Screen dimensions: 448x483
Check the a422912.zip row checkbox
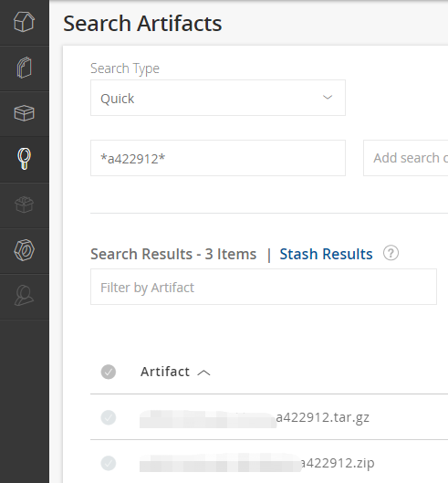[x=109, y=463]
